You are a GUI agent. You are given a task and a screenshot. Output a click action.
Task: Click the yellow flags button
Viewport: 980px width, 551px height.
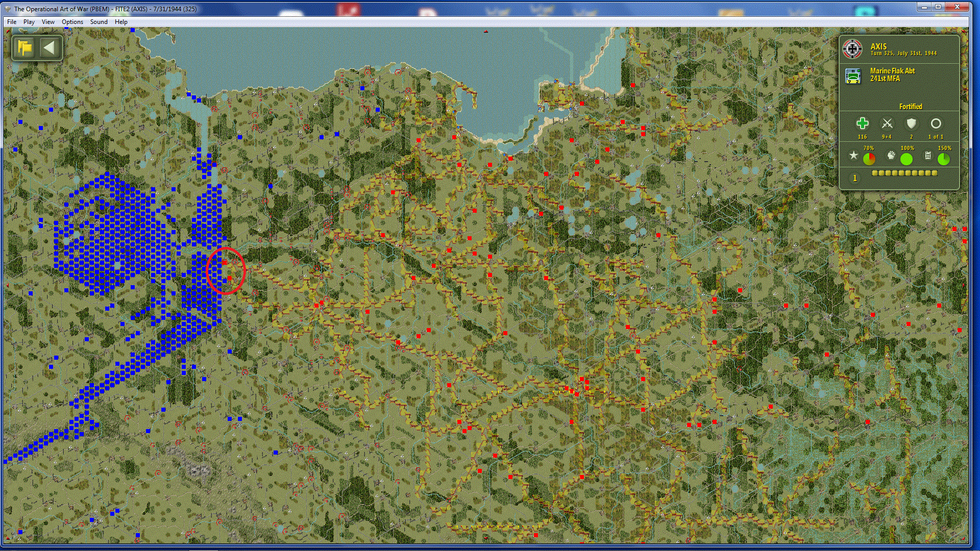coord(24,48)
